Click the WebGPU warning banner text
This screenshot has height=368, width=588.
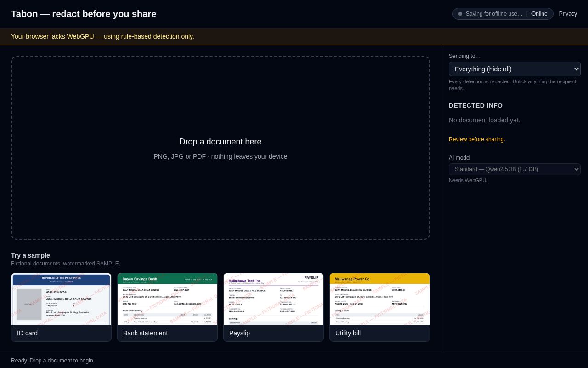tap(102, 36)
